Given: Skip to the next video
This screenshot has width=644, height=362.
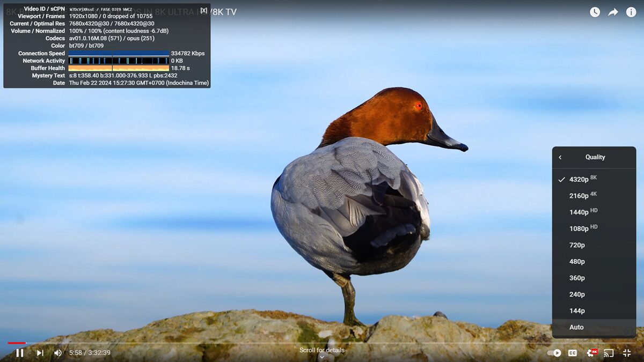Looking at the screenshot, I should (x=40, y=353).
